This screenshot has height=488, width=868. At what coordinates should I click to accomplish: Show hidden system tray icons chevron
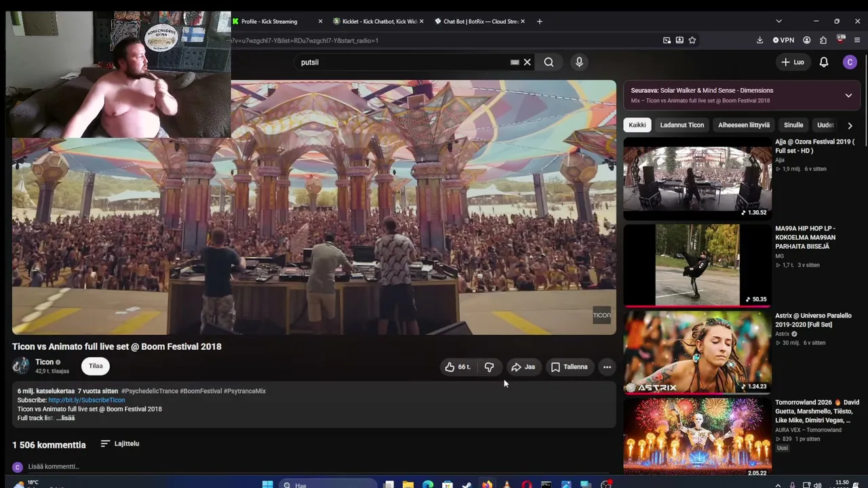[778, 485]
